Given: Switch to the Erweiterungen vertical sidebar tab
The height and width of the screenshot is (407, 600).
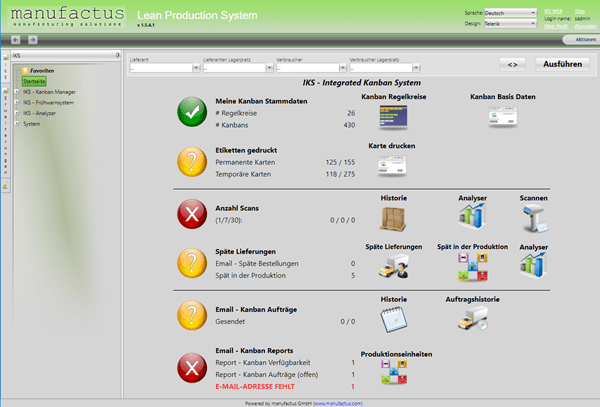Looking at the screenshot, I should click(x=5, y=132).
